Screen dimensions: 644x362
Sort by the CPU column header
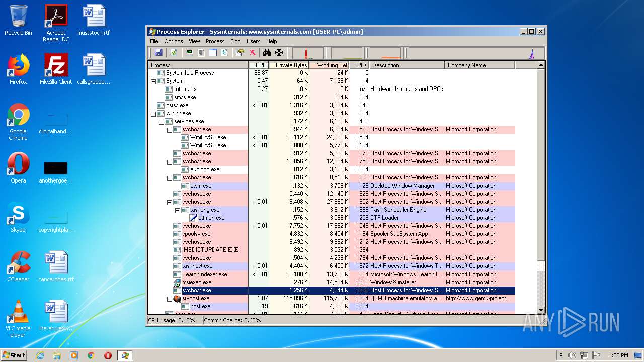pyautogui.click(x=259, y=65)
